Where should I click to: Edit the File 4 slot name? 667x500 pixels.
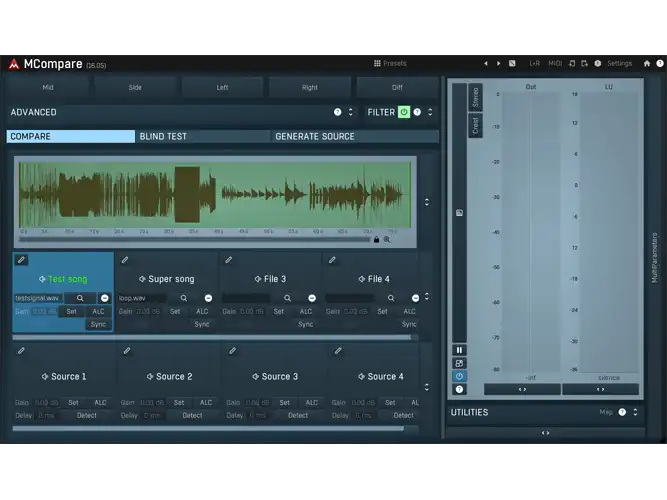pyautogui.click(x=332, y=260)
